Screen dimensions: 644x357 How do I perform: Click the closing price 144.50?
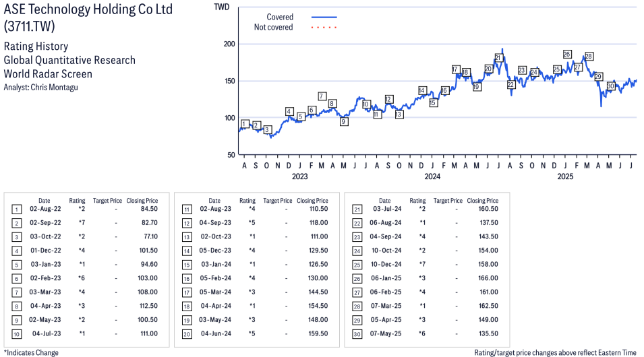pyautogui.click(x=318, y=292)
